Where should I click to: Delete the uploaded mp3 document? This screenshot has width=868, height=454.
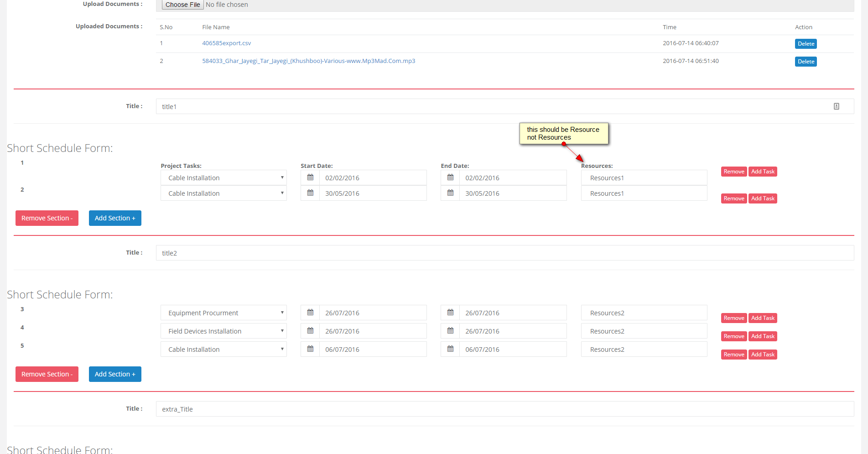(806, 62)
